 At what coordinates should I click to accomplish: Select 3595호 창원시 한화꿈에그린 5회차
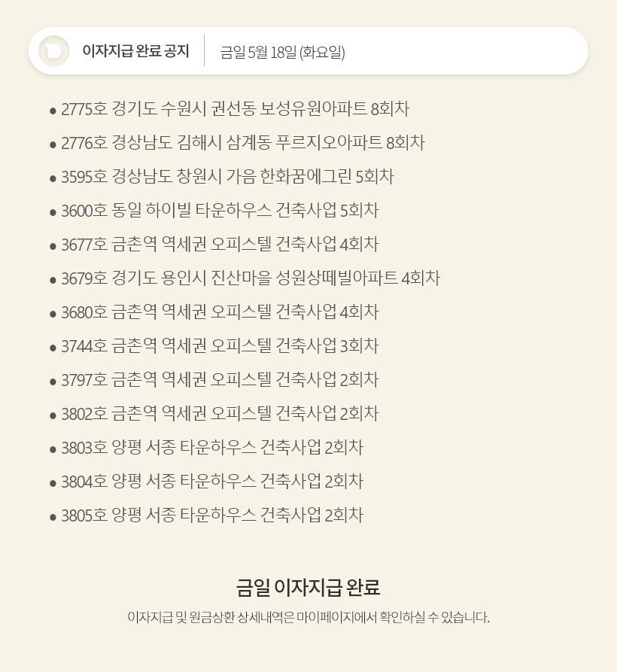[x=227, y=177]
